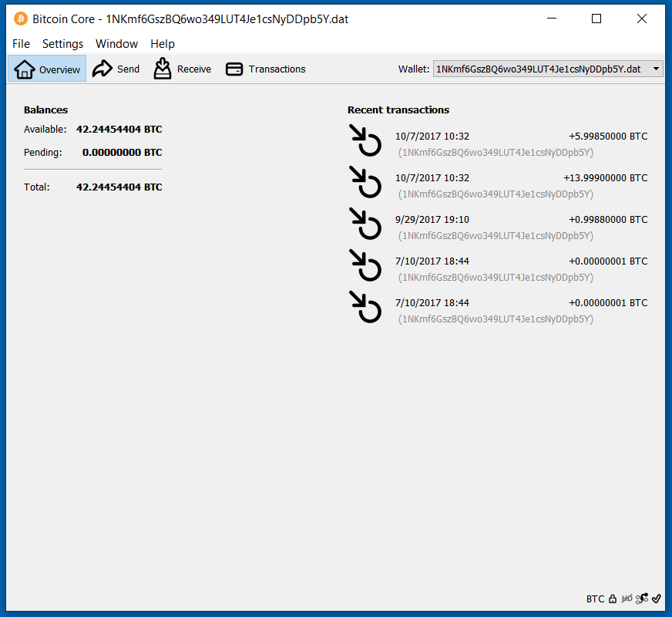Open the File menu
Screen dimensions: 672x617
21,44
